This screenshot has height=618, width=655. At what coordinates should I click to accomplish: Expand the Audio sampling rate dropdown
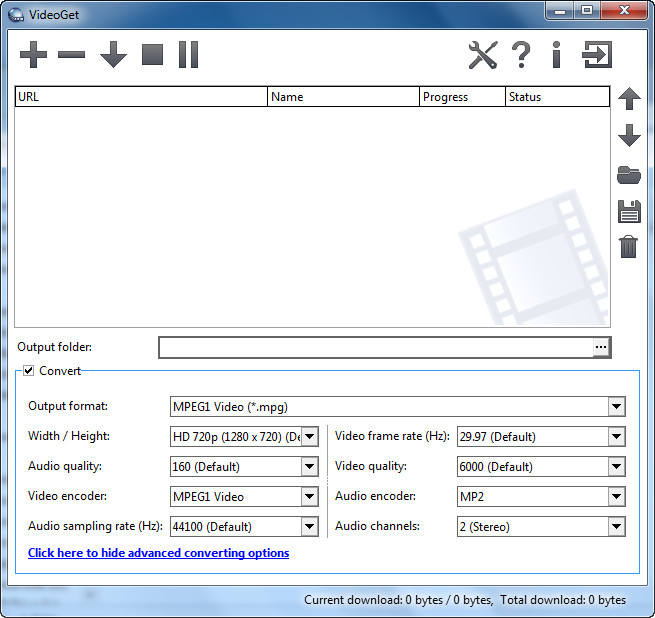[x=310, y=526]
